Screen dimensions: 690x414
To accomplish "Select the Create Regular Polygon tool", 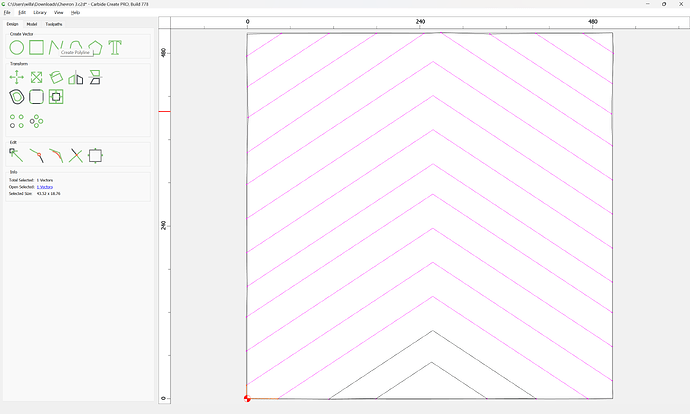I will [95, 48].
